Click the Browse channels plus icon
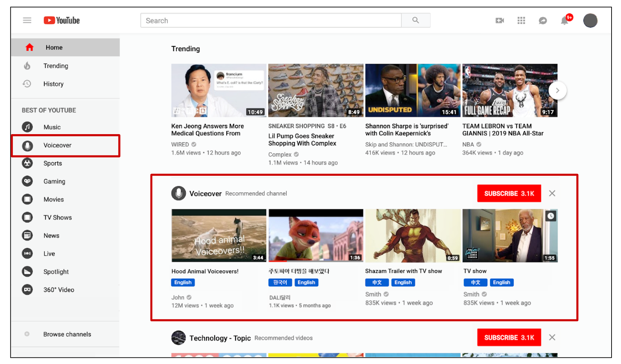 [27, 334]
